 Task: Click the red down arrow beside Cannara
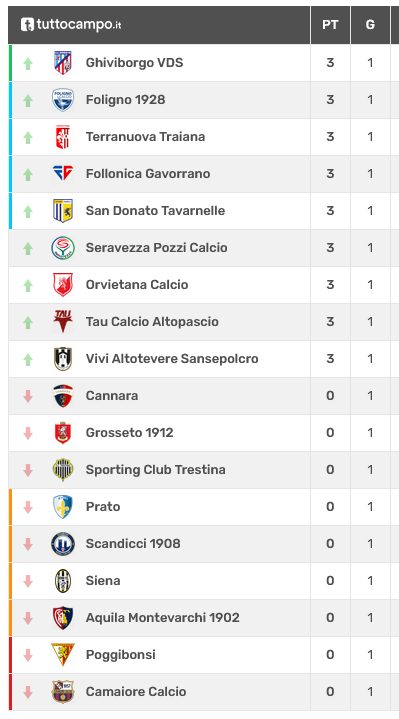[x=28, y=396]
